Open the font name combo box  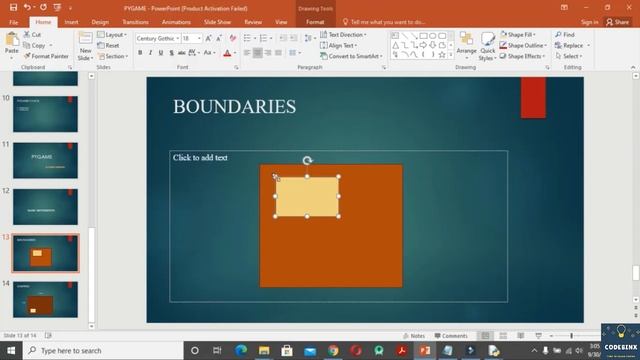[x=158, y=38]
